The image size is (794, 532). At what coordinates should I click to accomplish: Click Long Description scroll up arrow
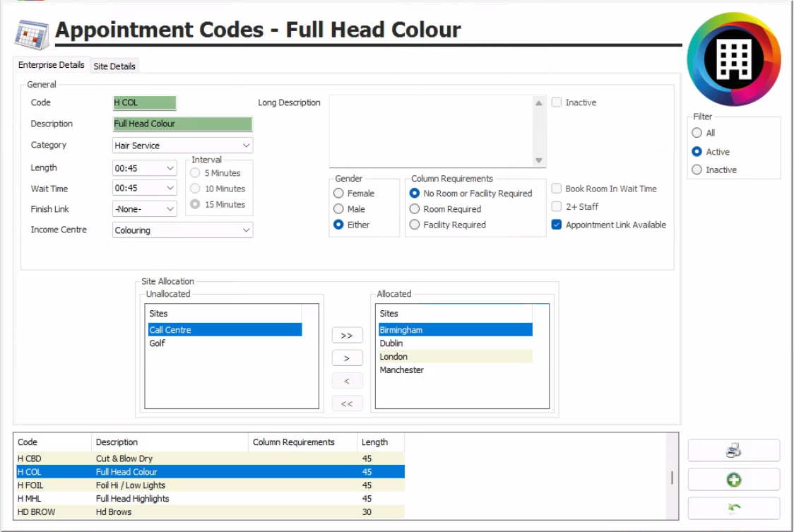coord(539,103)
